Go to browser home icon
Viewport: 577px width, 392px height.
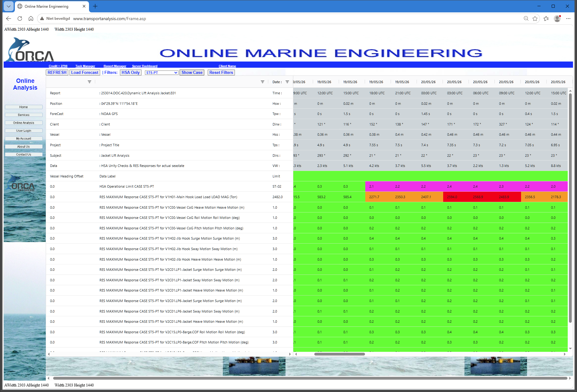tap(31, 19)
